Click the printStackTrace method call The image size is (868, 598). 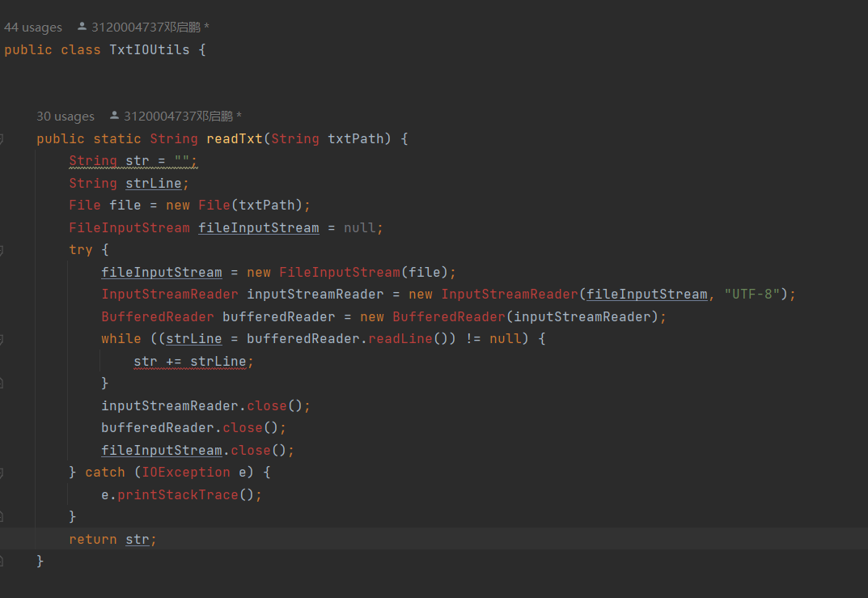coord(178,495)
